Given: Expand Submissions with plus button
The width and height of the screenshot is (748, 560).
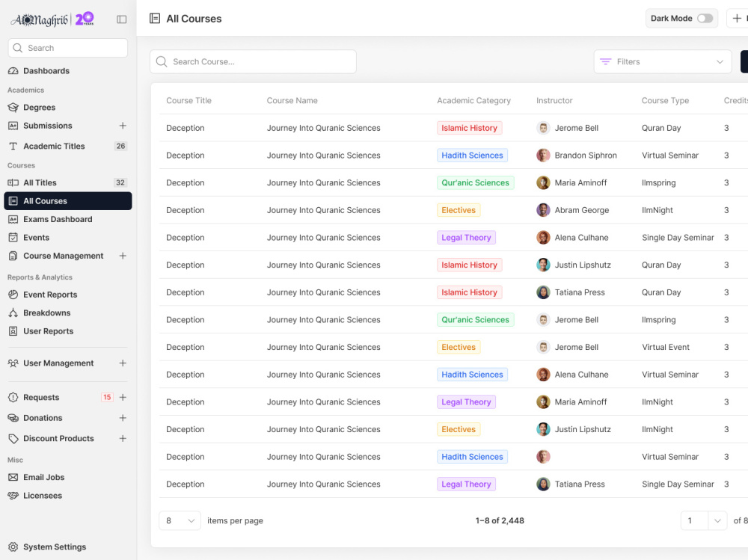Looking at the screenshot, I should point(123,126).
